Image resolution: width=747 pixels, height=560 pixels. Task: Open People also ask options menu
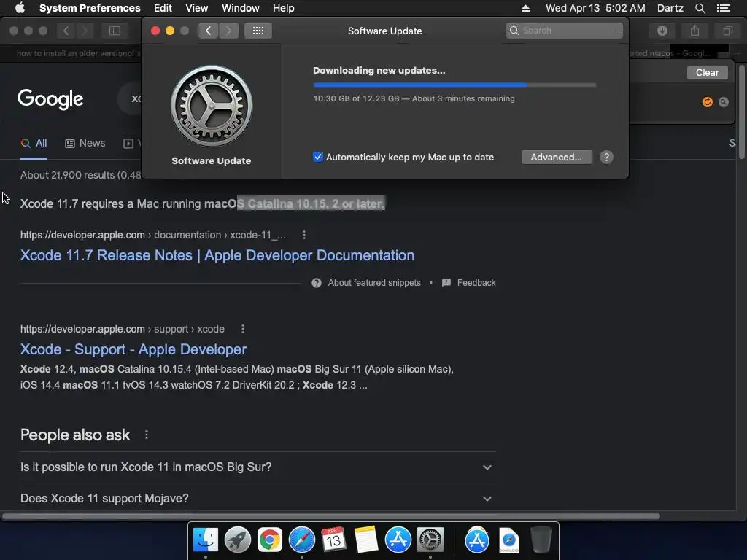(x=146, y=435)
